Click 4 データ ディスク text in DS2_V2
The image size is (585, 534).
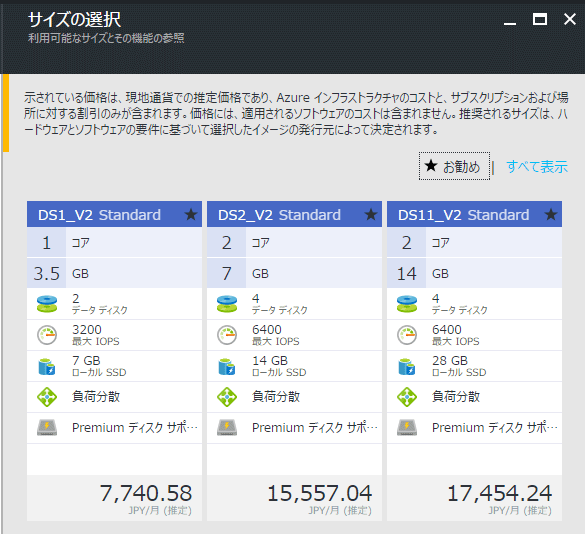[280, 304]
